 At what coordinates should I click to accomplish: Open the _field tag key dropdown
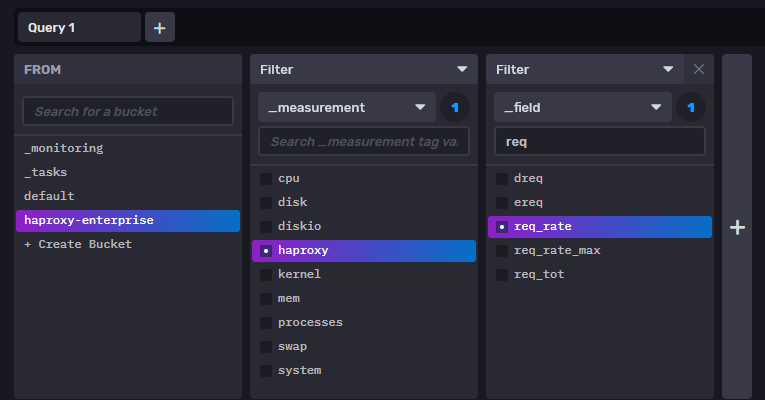click(583, 107)
